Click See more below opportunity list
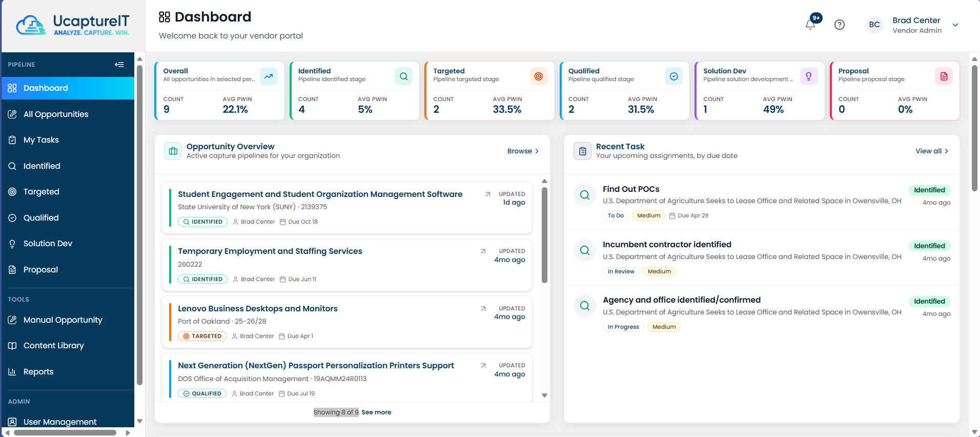This screenshot has width=980, height=437. (376, 412)
